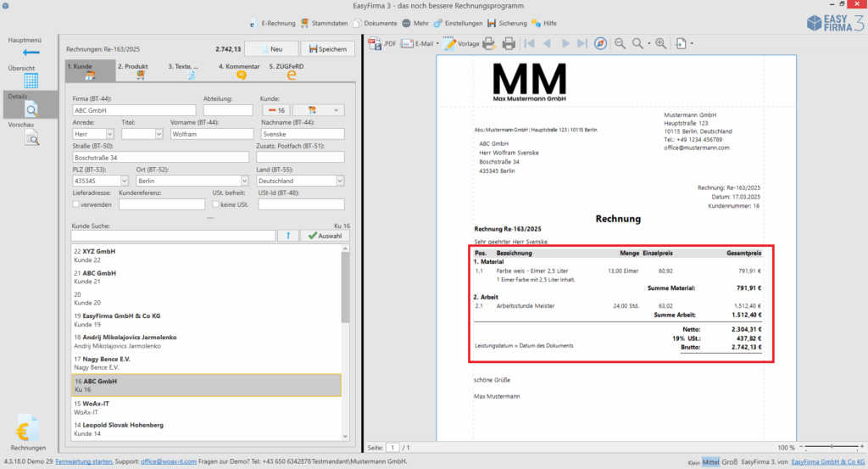The width and height of the screenshot is (868, 469).
Task: Expand the Ort dropdown showing Berlin
Action: [x=244, y=181]
